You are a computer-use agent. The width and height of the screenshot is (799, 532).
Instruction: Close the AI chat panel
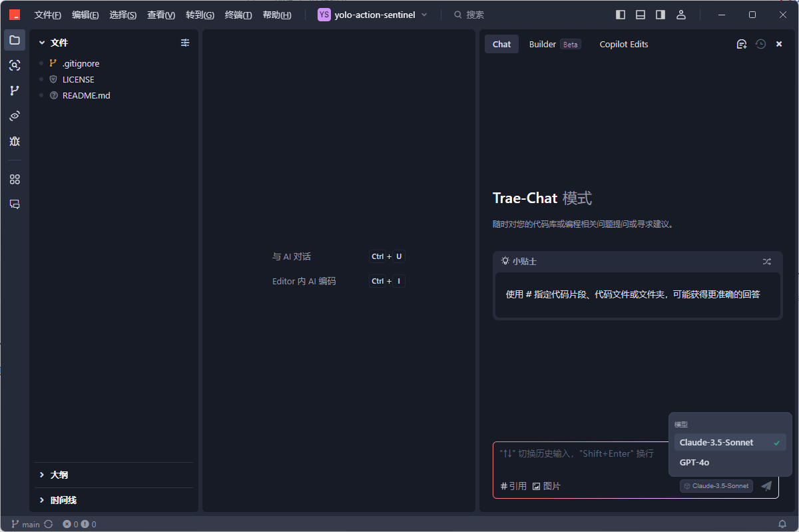(x=779, y=44)
